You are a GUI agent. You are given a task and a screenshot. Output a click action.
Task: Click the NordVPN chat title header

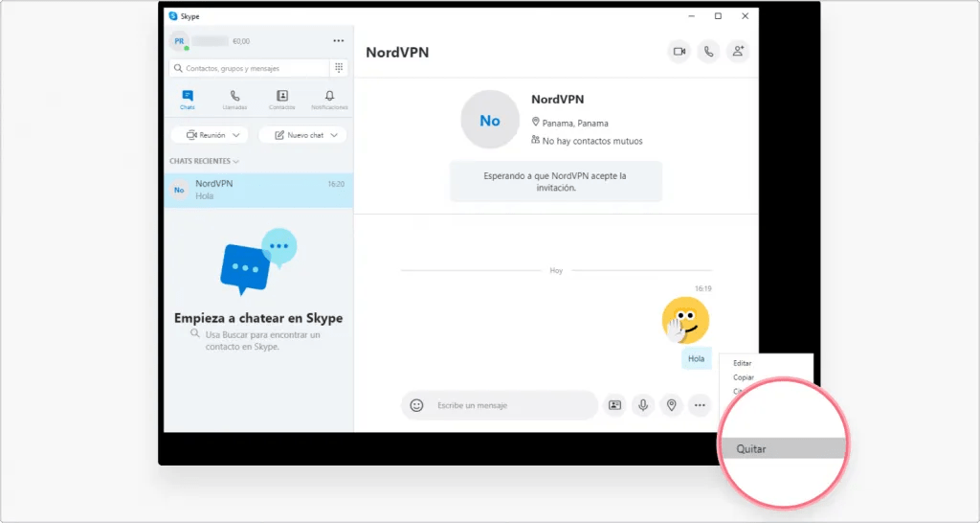pos(397,53)
